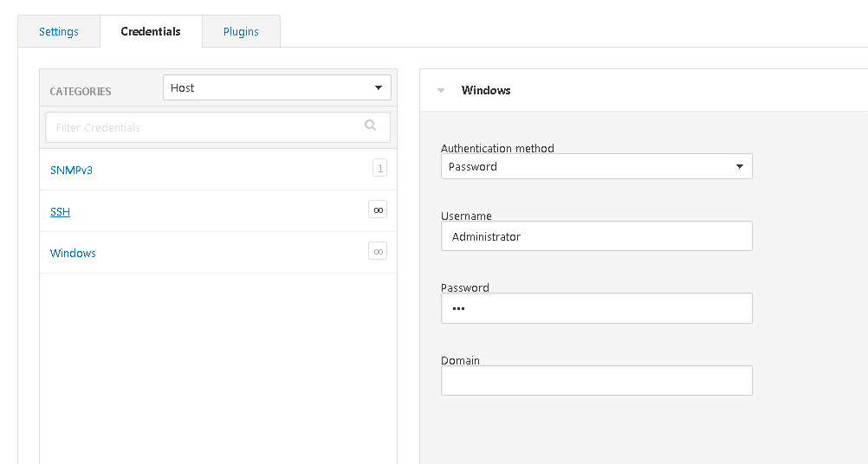The height and width of the screenshot is (464, 868).
Task: Click the Windows infinity badge
Action: (378, 251)
